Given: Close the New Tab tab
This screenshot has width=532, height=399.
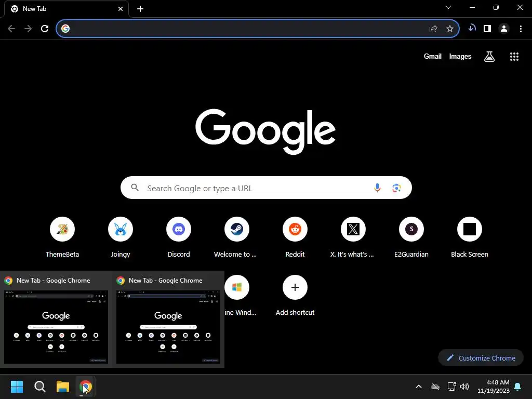Looking at the screenshot, I should pos(121,9).
